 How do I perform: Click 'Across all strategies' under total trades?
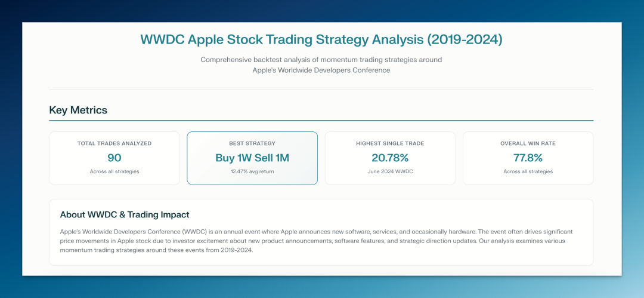point(114,171)
